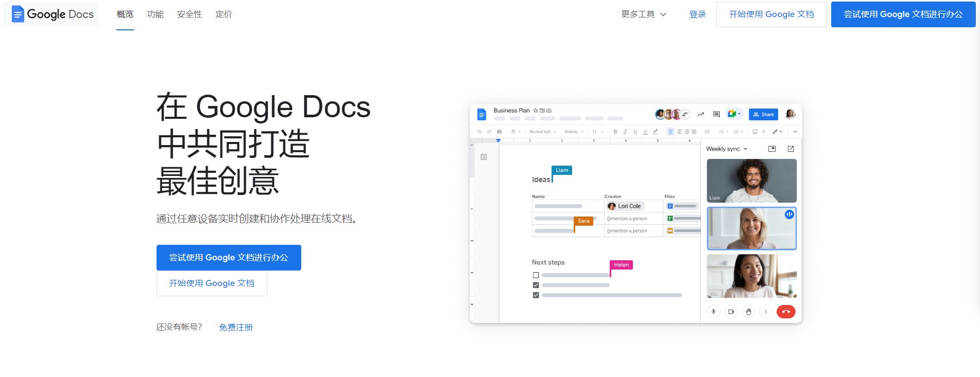Click the Docs file icon beside Business Plan
The image size is (980, 377).
coord(482,114)
